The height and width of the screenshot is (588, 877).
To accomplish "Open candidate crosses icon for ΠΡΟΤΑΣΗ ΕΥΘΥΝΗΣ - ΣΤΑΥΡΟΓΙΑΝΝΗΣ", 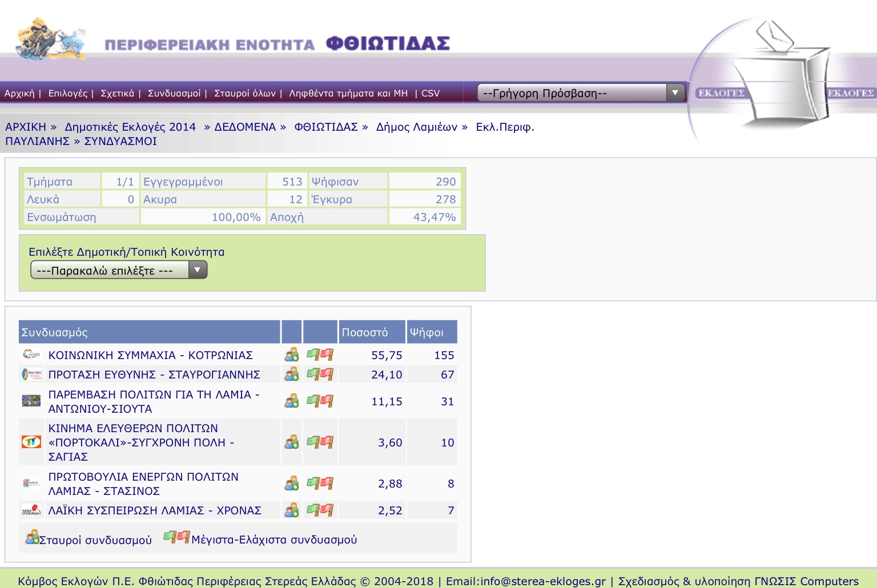I will pyautogui.click(x=292, y=374).
